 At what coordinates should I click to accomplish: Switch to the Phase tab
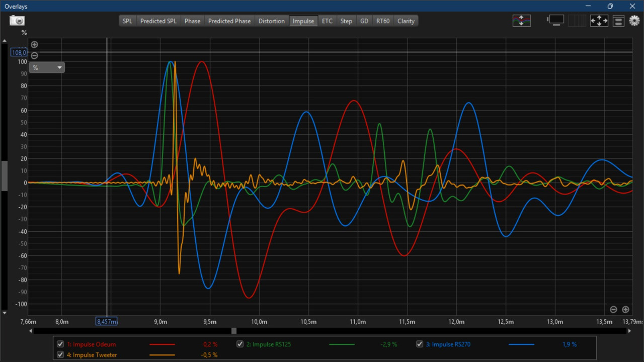(192, 21)
